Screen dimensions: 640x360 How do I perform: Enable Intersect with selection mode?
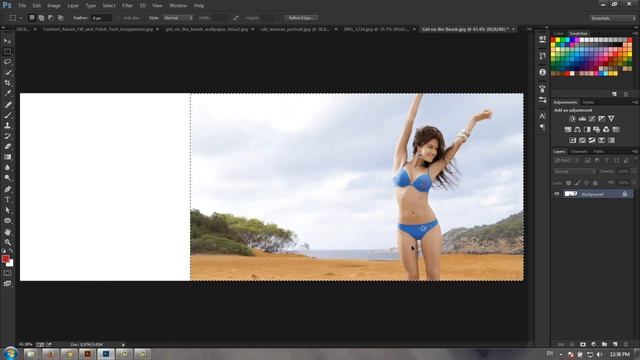point(60,18)
